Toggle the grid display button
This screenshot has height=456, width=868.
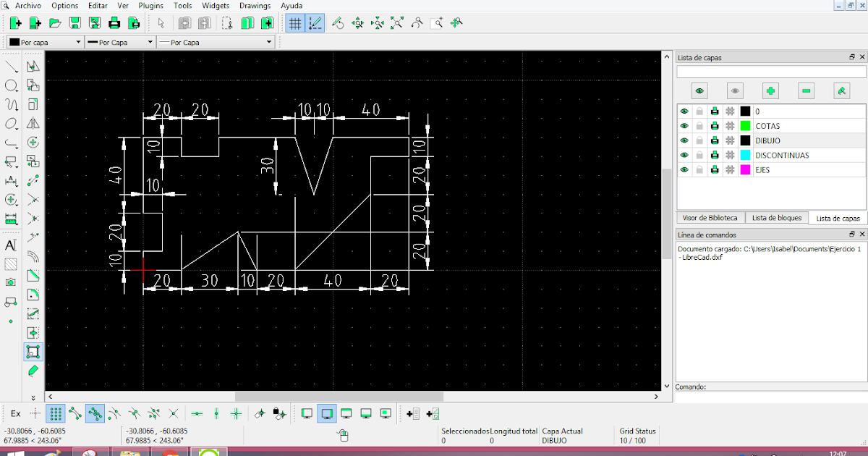pos(295,22)
